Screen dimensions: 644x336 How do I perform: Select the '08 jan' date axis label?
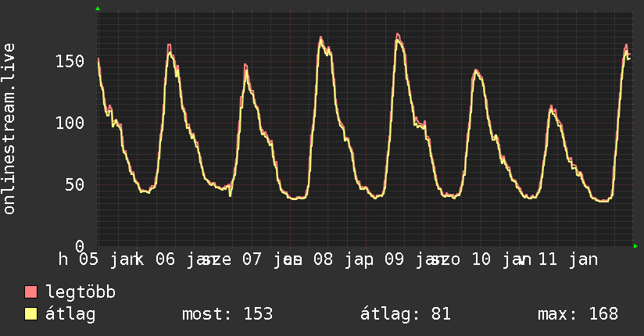pos(341,259)
